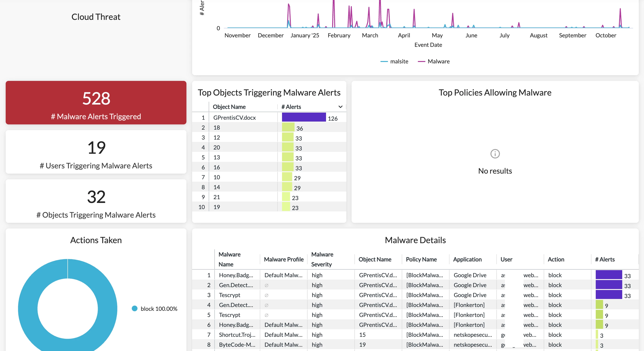644x351 pixels.
Task: Click the # Alerts sort chevron arrow
Action: (x=340, y=107)
